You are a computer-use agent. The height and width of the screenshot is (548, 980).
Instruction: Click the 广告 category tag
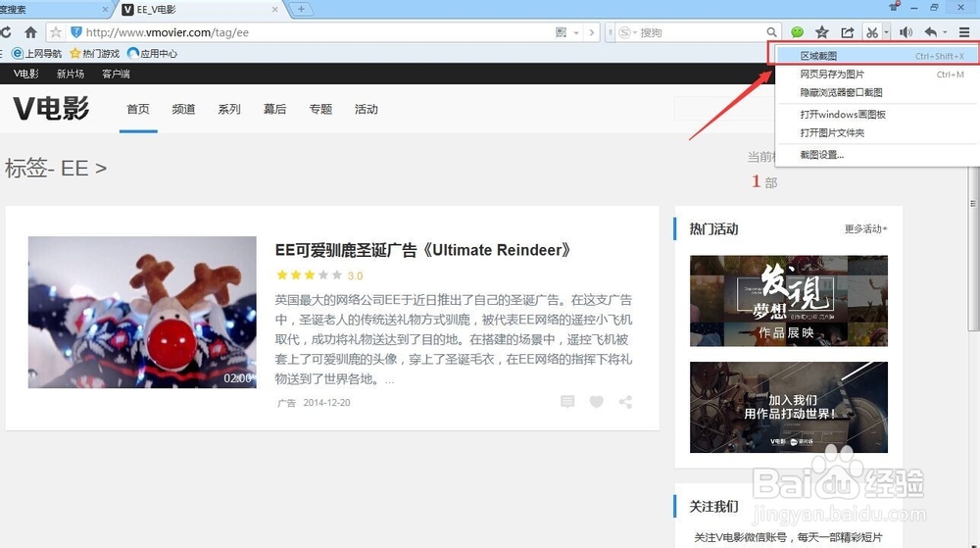(286, 403)
